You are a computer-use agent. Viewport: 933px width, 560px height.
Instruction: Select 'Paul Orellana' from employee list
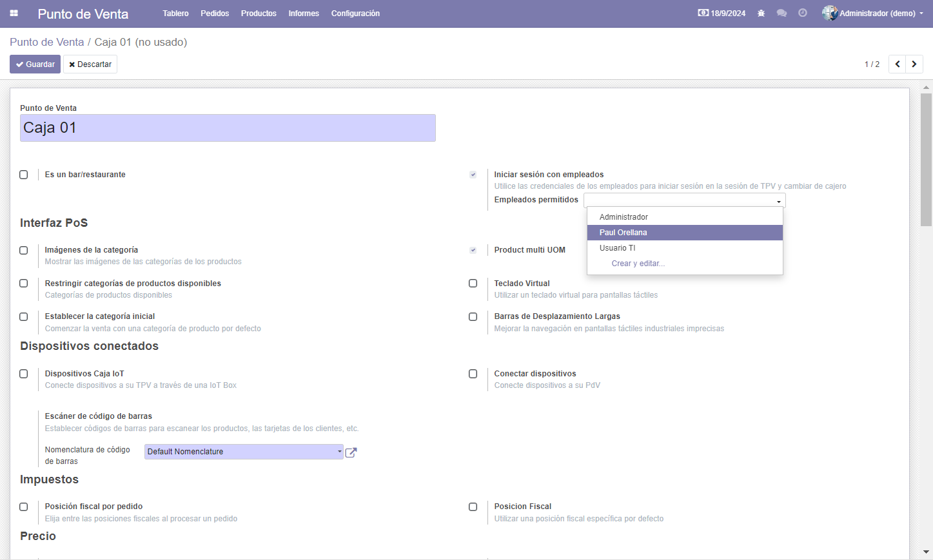(x=685, y=233)
